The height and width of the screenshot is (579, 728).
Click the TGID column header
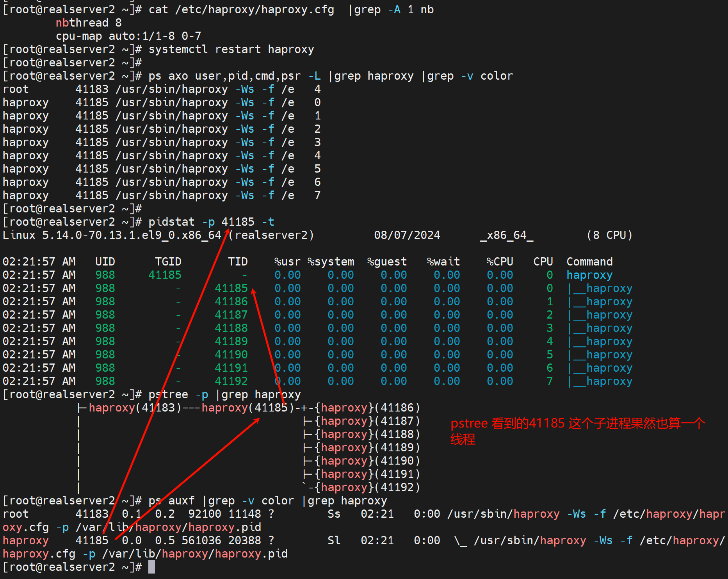[168, 262]
